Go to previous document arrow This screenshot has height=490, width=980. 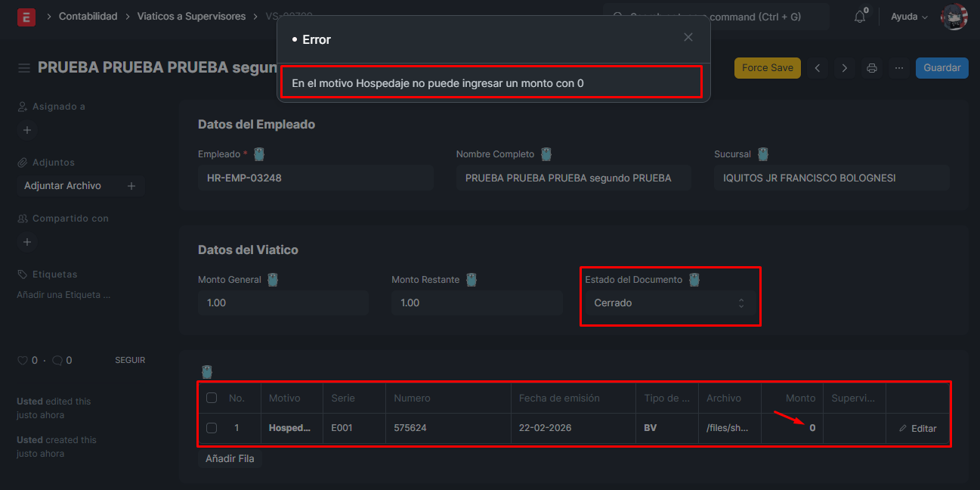818,68
